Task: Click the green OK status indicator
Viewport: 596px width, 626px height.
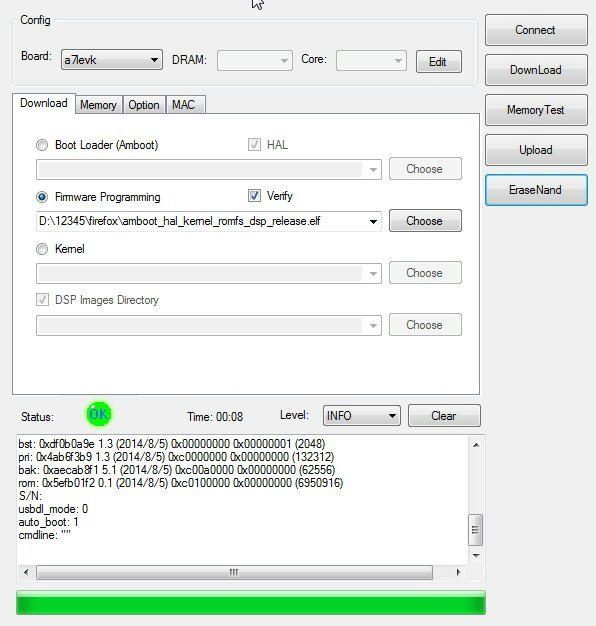Action: pos(99,414)
